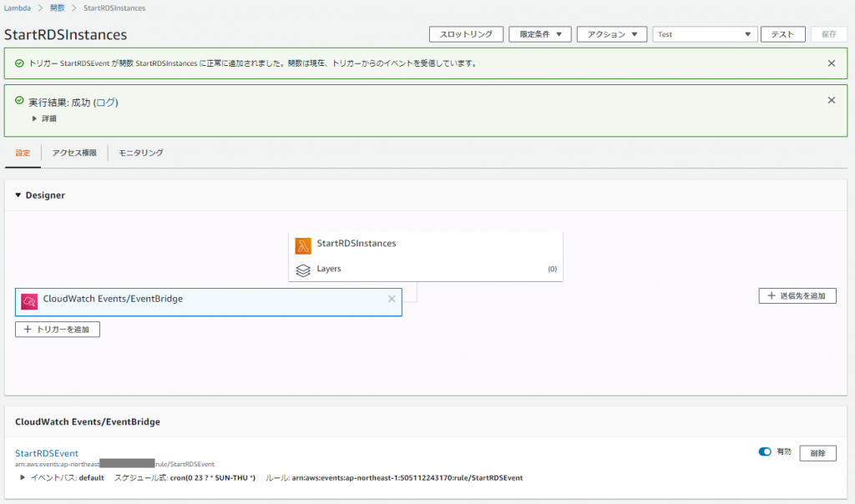
Task: Click トリガーを追加 button
Action: (x=58, y=329)
